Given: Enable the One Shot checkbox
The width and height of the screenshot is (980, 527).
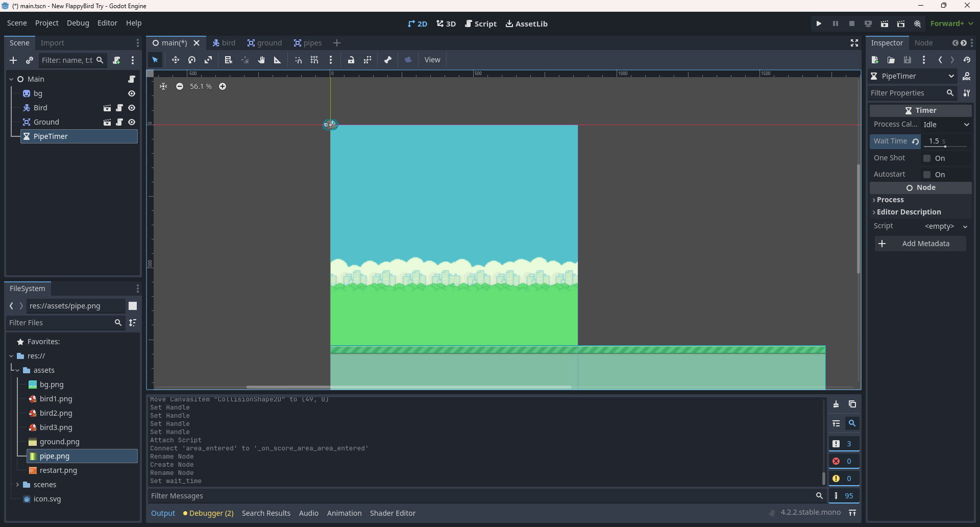Looking at the screenshot, I should [927, 158].
